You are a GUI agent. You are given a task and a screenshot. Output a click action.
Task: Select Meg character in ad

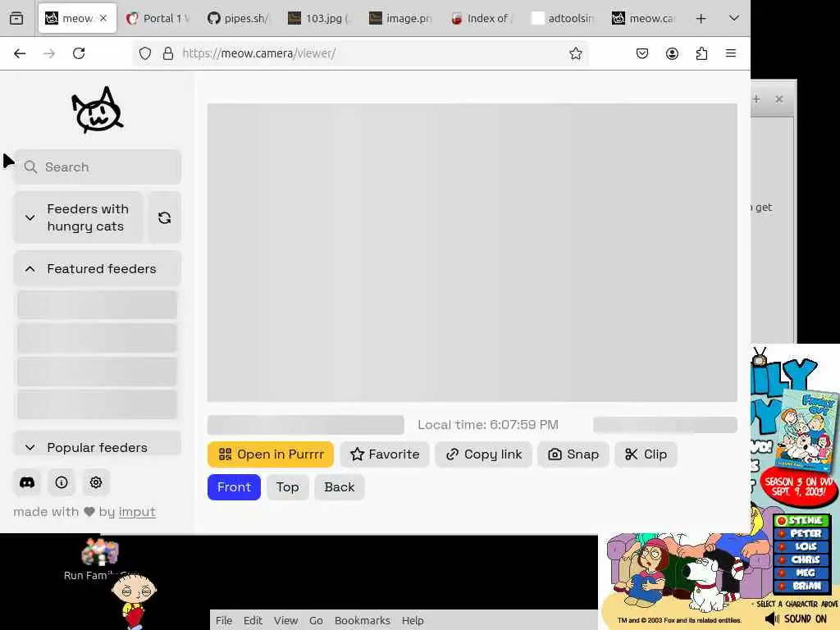(802, 573)
